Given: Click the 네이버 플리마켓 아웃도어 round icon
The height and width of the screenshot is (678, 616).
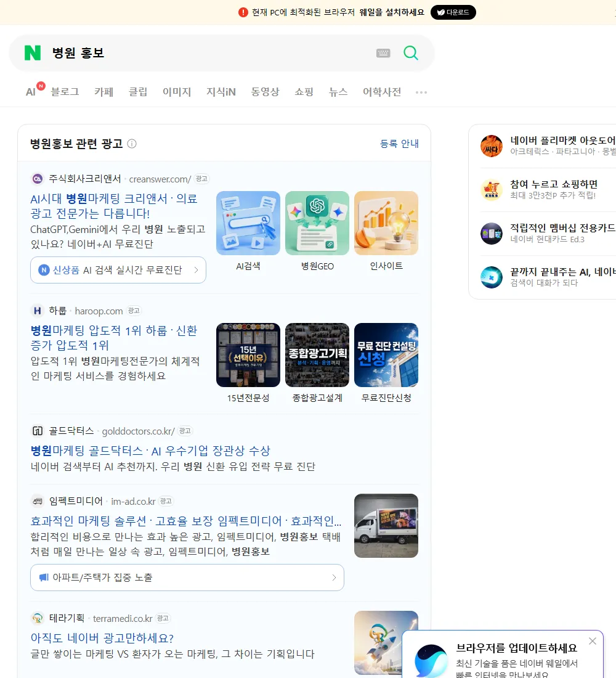Looking at the screenshot, I should click(x=492, y=145).
